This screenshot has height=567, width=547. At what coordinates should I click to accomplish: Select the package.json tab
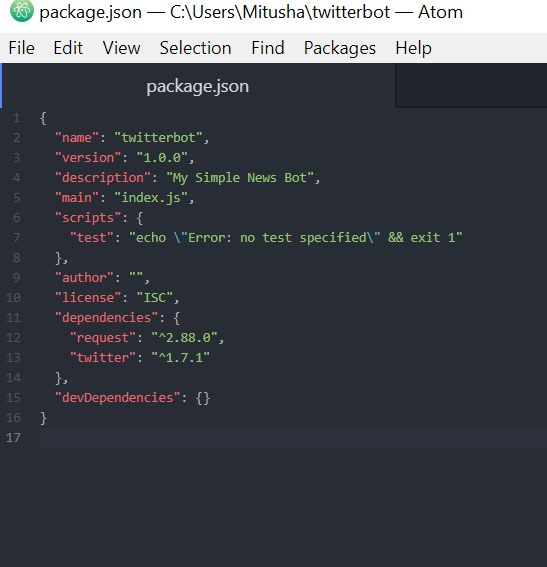198,86
